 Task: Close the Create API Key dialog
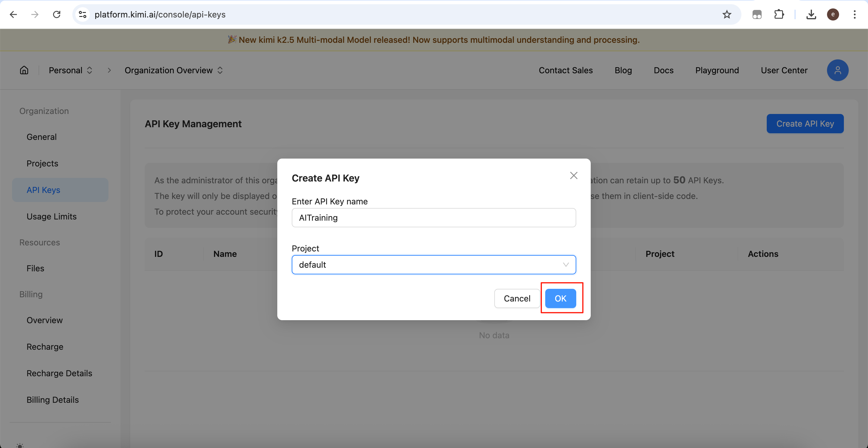tap(574, 176)
